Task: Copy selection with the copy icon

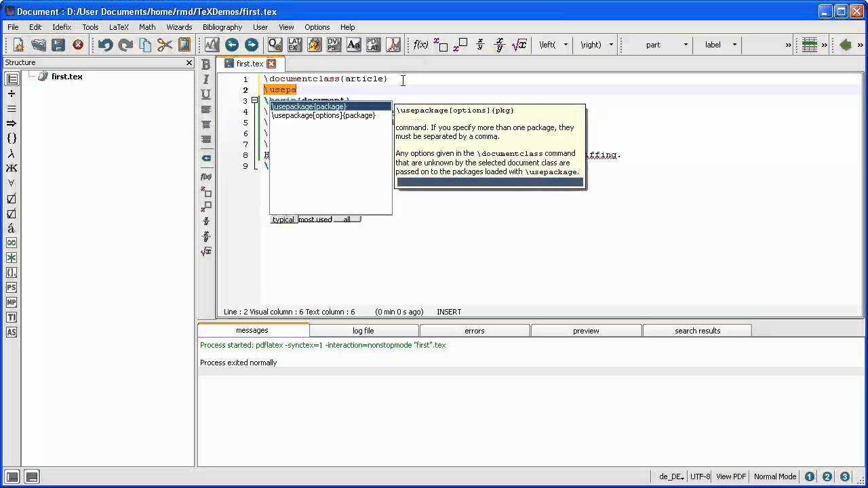Action: (145, 45)
